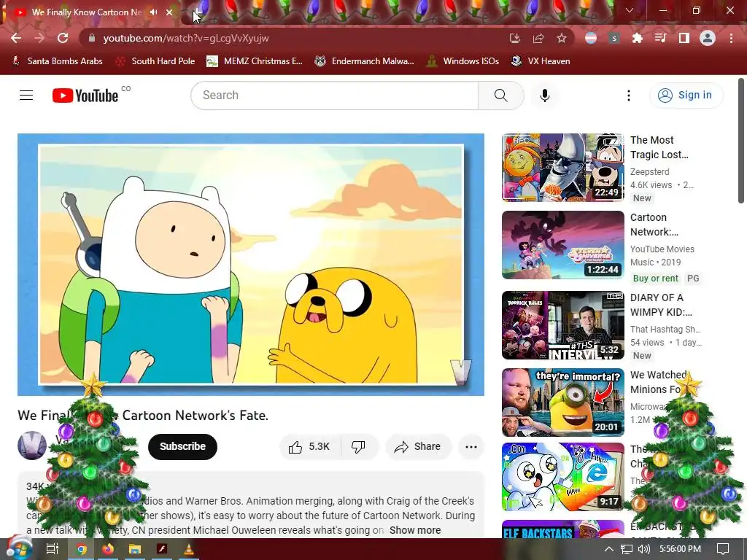Dislike the video with thumbs-down

[x=359, y=447]
